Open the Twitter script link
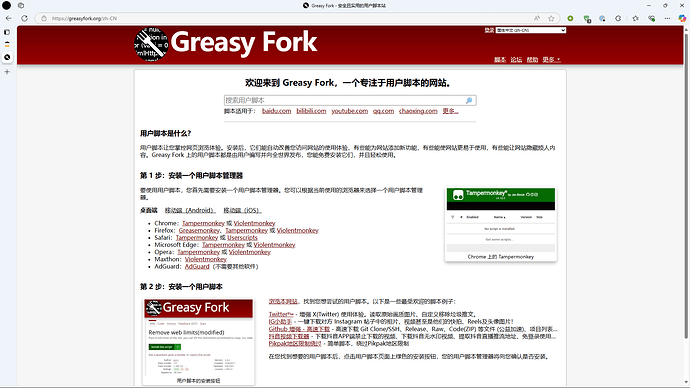This screenshot has width=690, height=388. click(x=281, y=315)
